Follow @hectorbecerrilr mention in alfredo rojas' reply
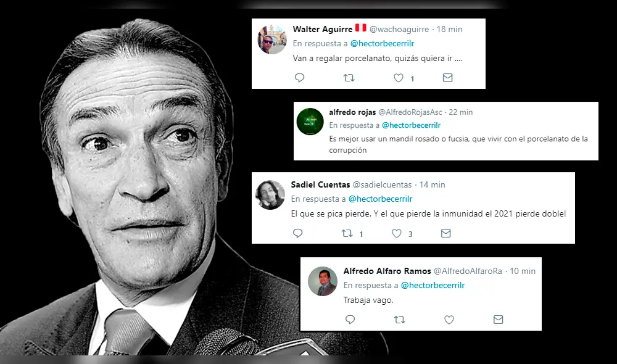Screen dimensions: 617x364 414,125
